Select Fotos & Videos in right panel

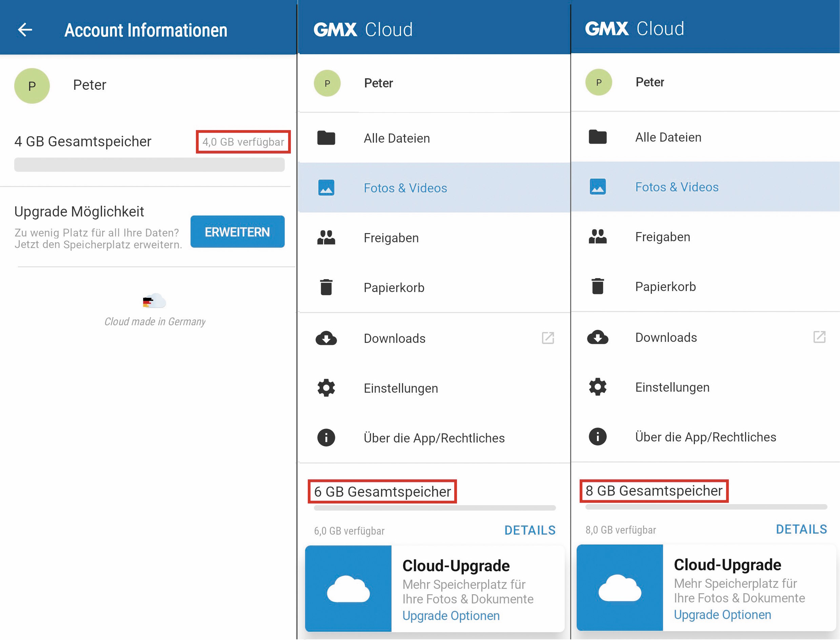(677, 187)
